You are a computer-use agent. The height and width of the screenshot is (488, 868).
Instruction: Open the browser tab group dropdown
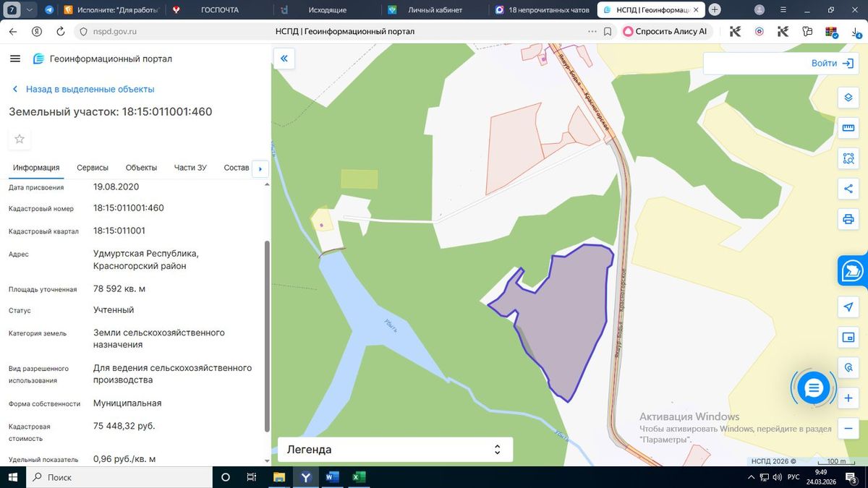pos(30,10)
